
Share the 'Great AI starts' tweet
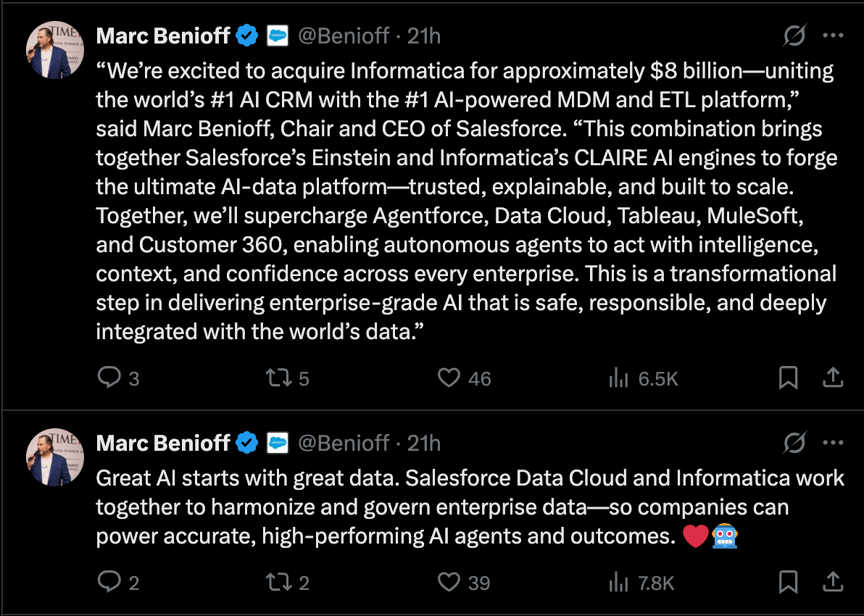click(833, 582)
